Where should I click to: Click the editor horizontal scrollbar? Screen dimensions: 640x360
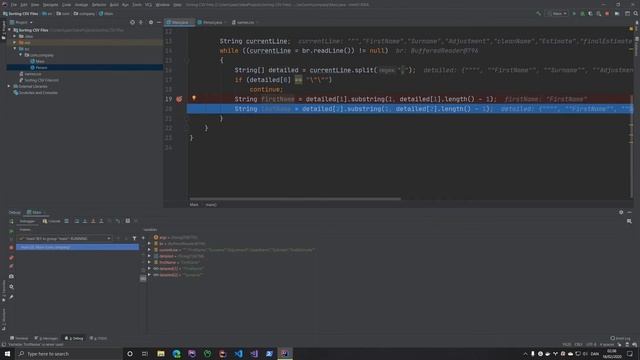pyautogui.click(x=295, y=199)
